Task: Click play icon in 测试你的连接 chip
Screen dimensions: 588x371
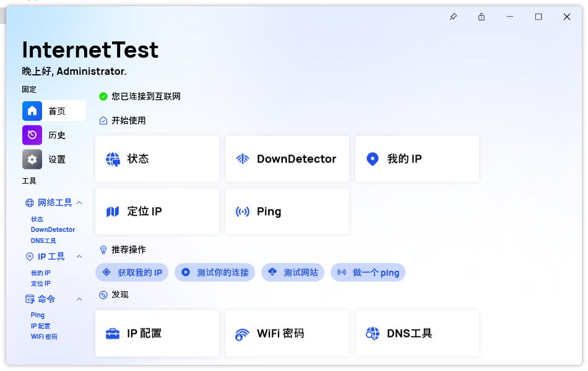Action: [x=186, y=273]
